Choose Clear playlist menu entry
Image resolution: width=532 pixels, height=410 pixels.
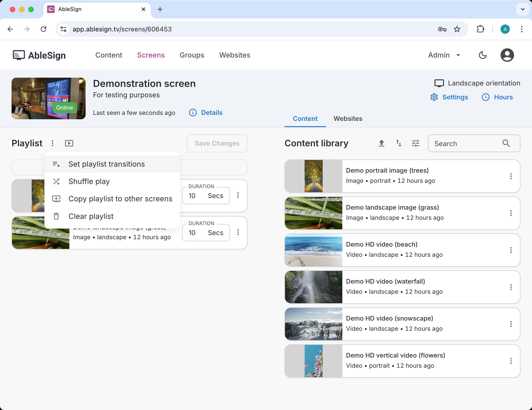tap(91, 216)
